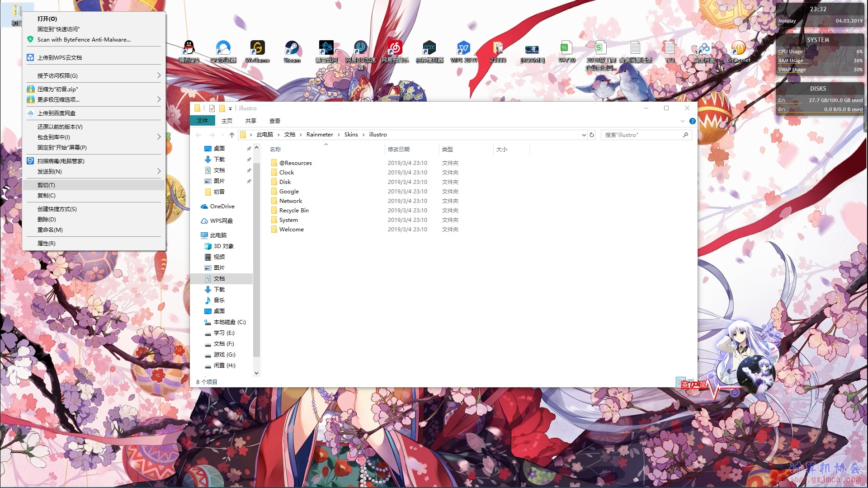This screenshot has width=868, height=488.
Task: Click the navigation pane scroll down arrow
Action: pos(256,373)
